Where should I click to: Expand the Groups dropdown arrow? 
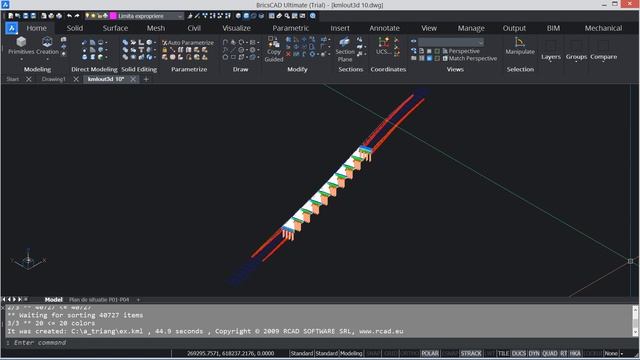[576, 62]
